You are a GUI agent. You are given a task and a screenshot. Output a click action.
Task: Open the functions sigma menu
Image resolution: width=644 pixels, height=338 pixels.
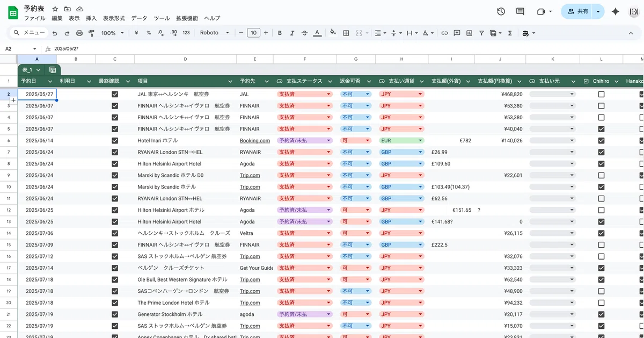coord(510,33)
